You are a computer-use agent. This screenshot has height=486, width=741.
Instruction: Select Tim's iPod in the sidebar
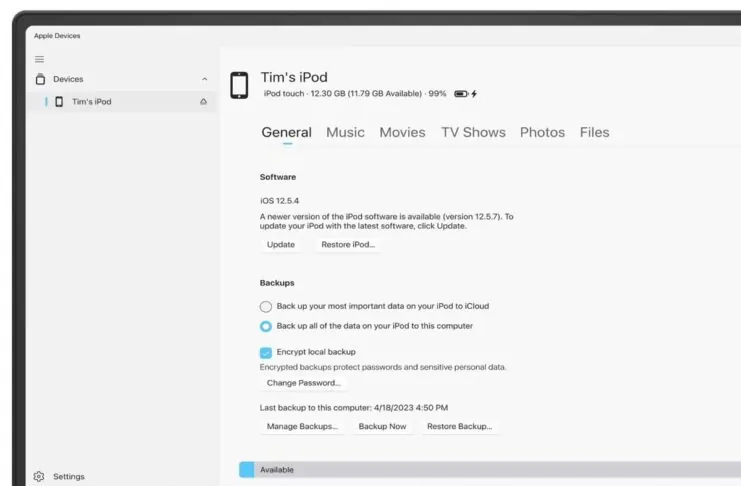121,102
